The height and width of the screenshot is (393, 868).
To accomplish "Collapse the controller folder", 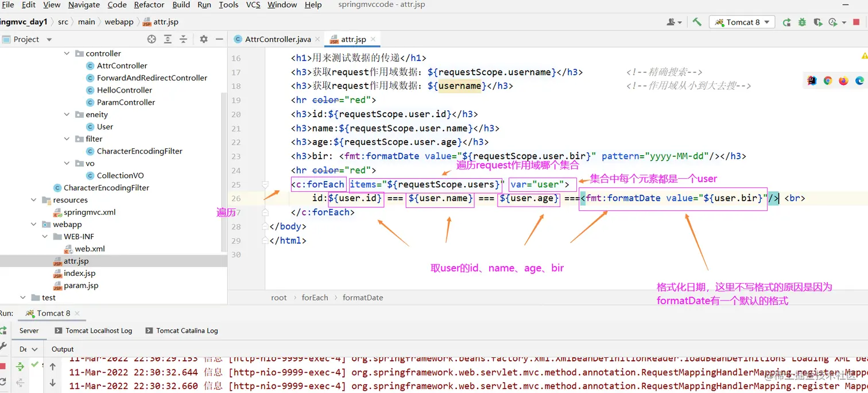I will point(67,53).
